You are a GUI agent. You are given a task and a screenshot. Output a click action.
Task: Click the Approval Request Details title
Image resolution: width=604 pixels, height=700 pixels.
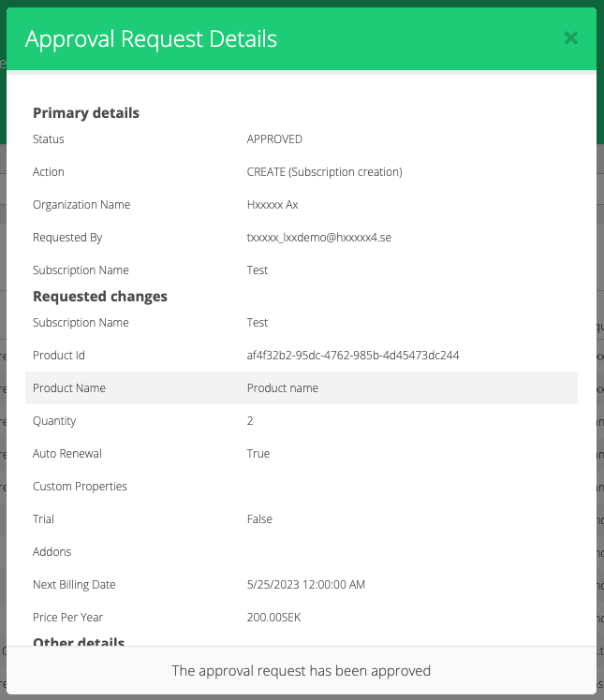tap(151, 38)
